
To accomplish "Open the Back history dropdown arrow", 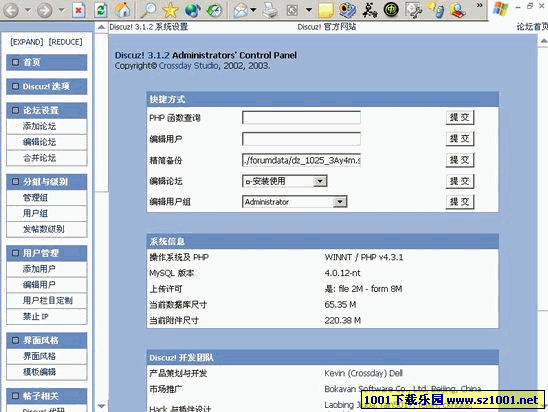I will 27,10.
